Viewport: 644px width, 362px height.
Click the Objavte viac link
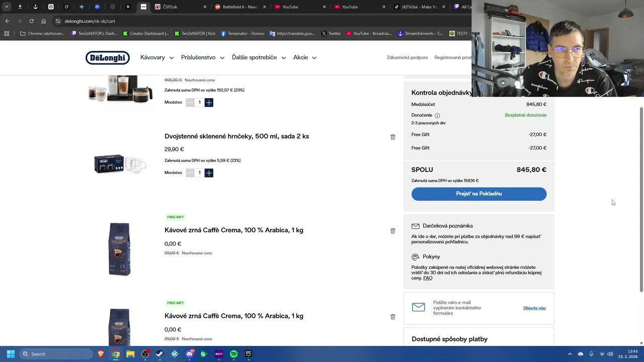point(534,308)
